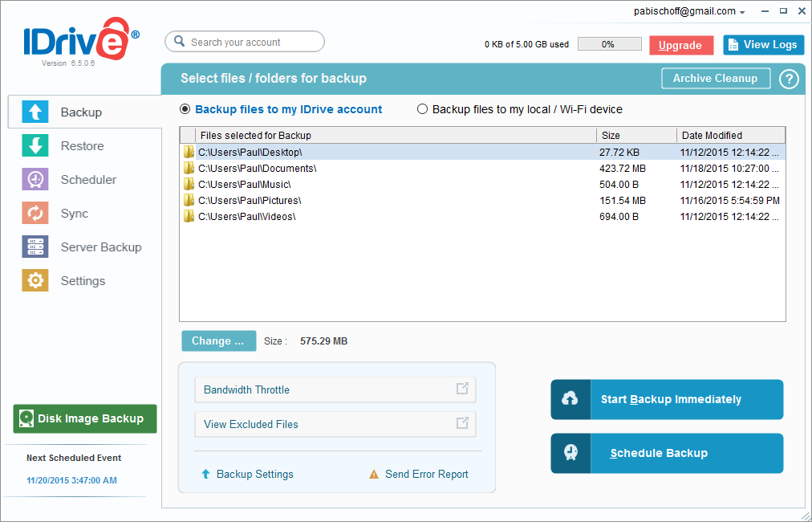Select the C:\Users\Paul\Documents\ row

pyautogui.click(x=257, y=167)
